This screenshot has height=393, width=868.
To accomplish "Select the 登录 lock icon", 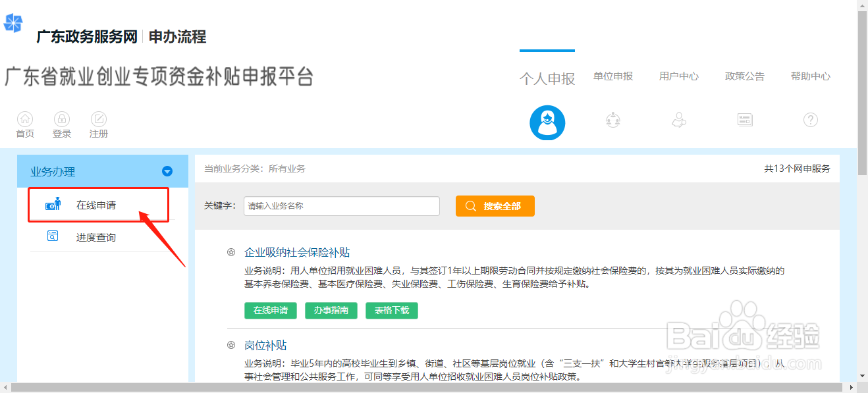I will [x=61, y=119].
